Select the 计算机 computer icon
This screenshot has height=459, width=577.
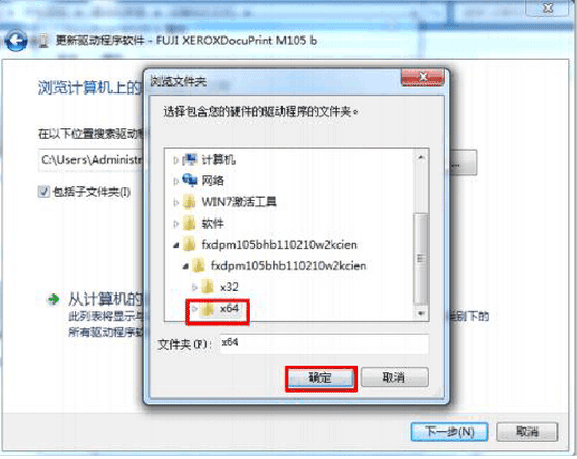(x=190, y=159)
